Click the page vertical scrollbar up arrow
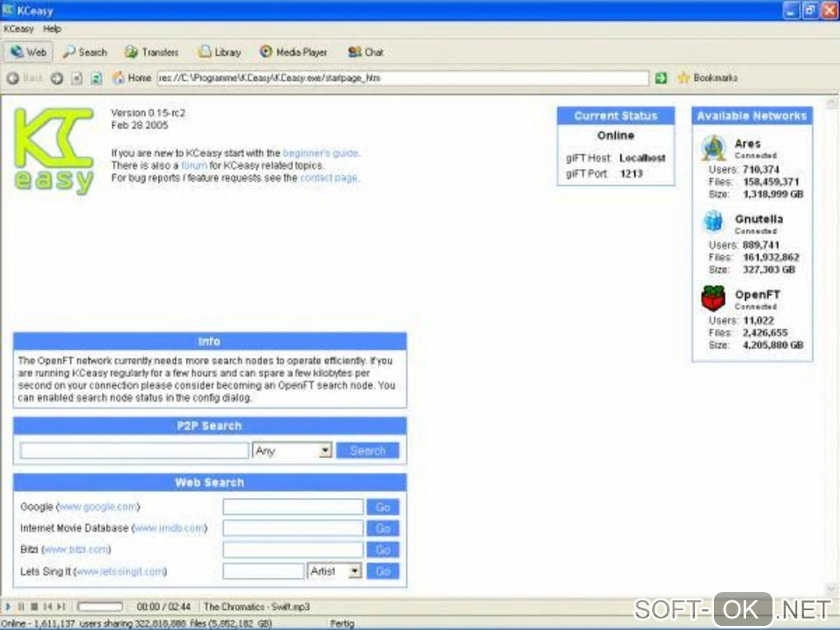Viewport: 840px width, 630px height. 832,103
